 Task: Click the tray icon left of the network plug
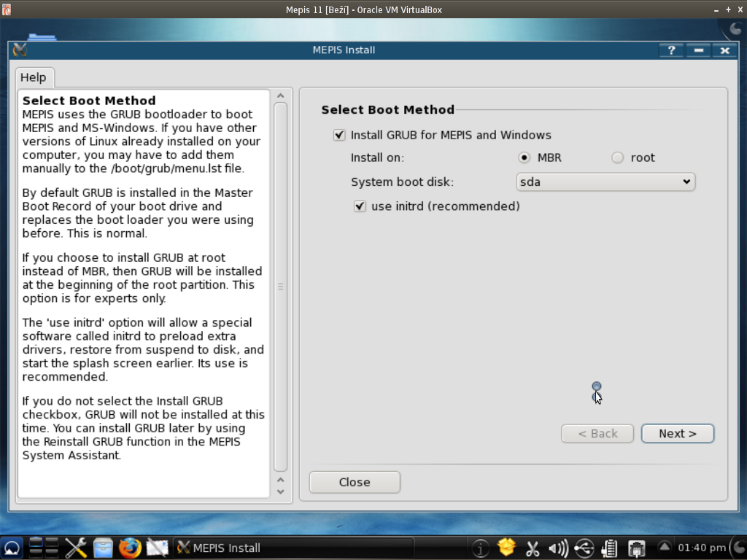click(610, 548)
